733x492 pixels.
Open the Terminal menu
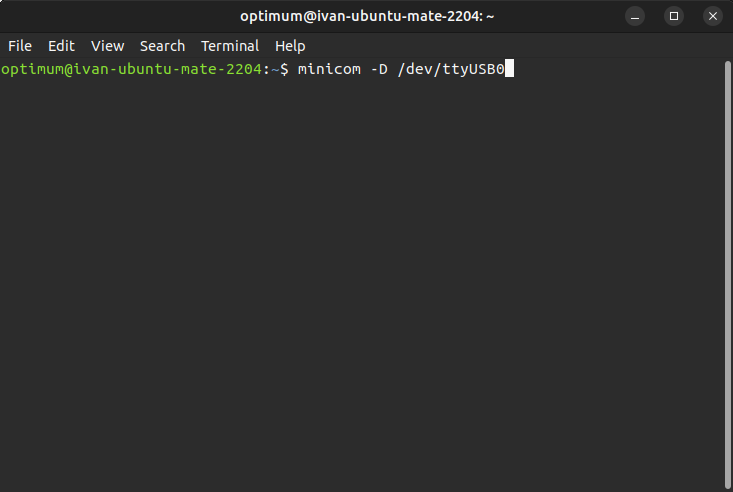click(230, 46)
